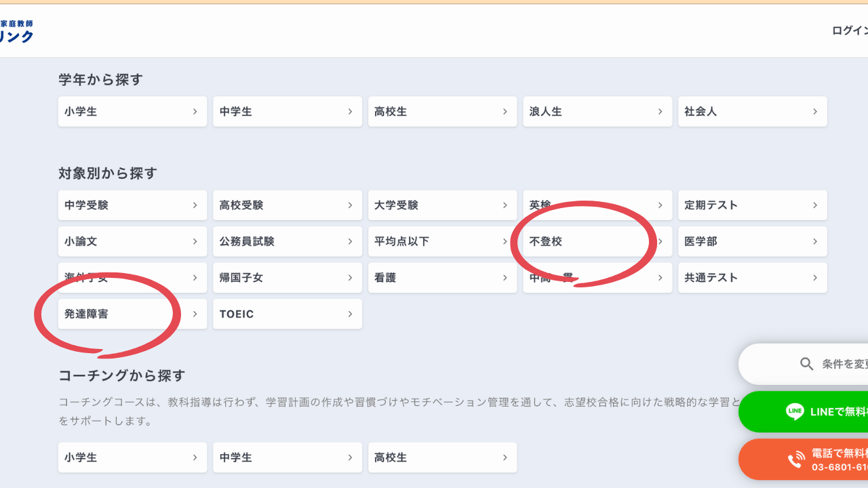Open the 高校受験 category

coord(287,205)
